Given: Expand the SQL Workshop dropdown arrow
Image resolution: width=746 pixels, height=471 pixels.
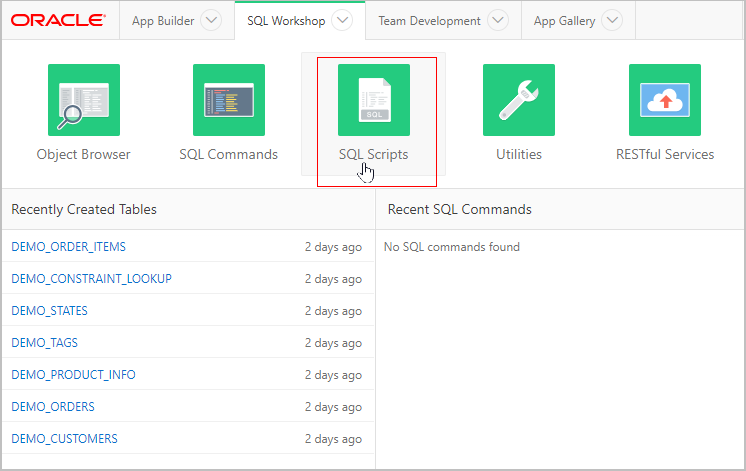Looking at the screenshot, I should [342, 21].
